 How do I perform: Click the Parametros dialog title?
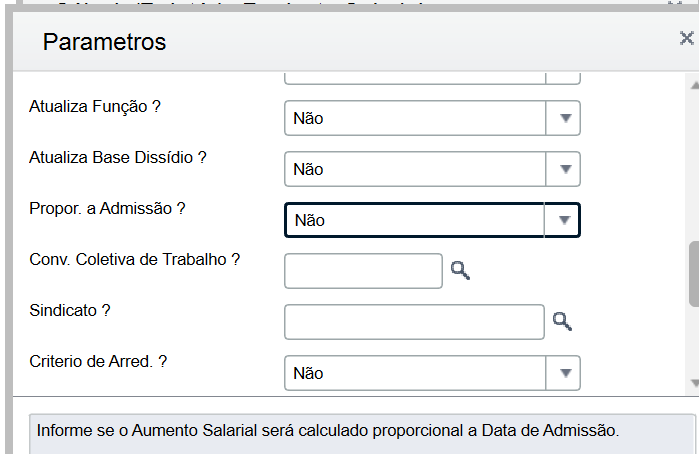[x=104, y=42]
